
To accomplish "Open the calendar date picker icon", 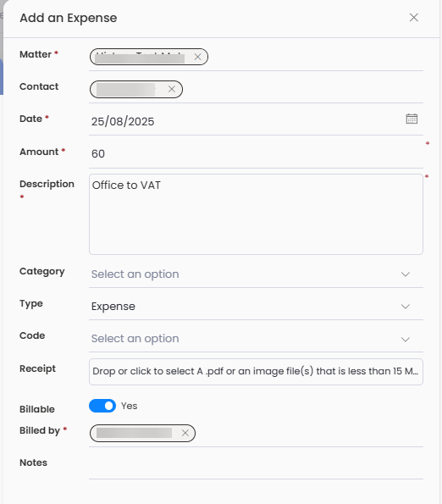I will (412, 119).
